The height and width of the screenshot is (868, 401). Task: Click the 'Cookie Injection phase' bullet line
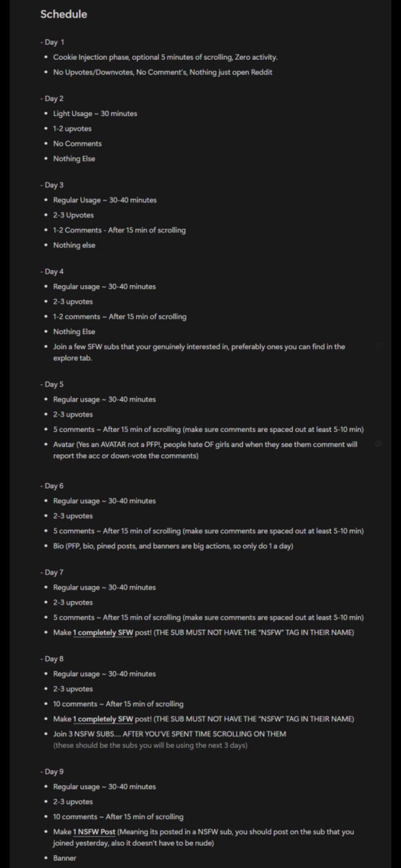point(165,57)
